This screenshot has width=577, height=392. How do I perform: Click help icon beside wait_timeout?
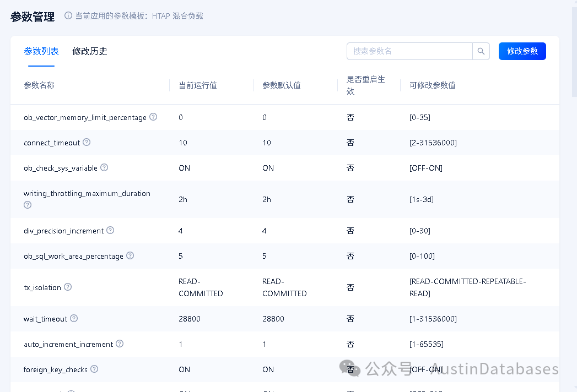coord(74,318)
